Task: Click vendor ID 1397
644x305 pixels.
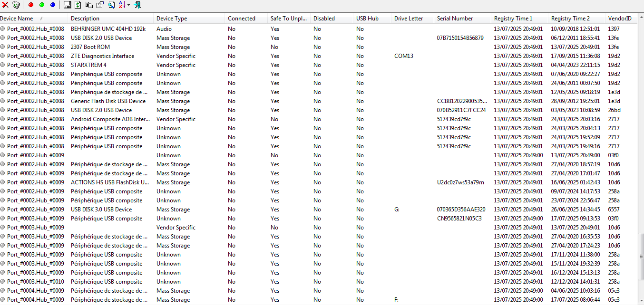Action: pos(614,29)
